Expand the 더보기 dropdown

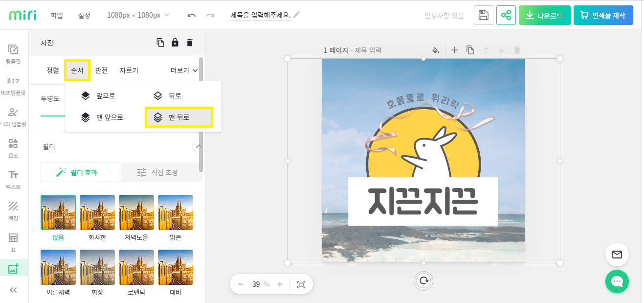184,70
